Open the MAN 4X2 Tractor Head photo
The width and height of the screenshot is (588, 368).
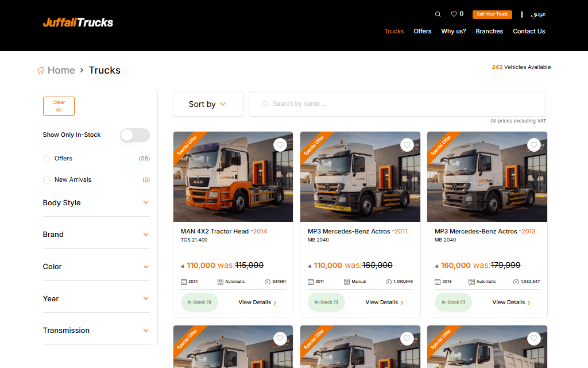point(233,177)
